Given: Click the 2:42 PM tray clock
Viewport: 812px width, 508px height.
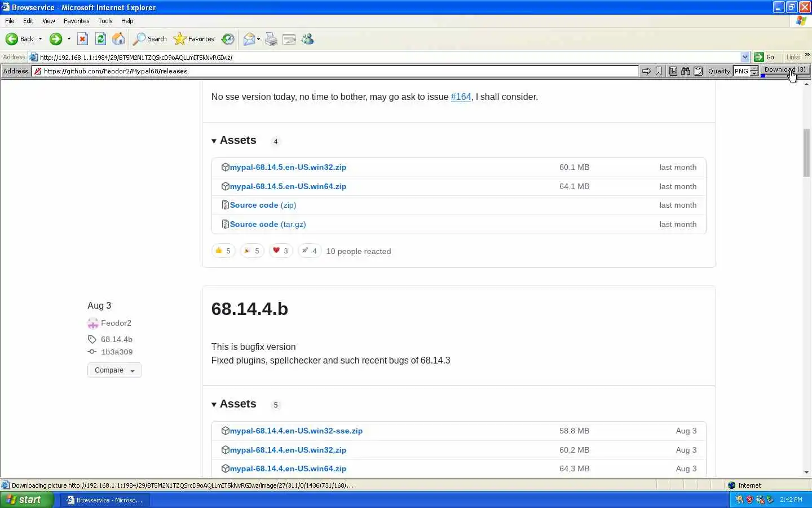Looking at the screenshot, I should coord(791,500).
